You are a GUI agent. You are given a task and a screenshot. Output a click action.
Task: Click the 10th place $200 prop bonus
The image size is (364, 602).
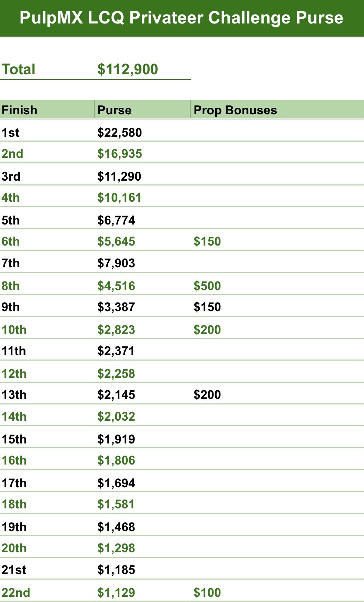pyautogui.click(x=207, y=330)
